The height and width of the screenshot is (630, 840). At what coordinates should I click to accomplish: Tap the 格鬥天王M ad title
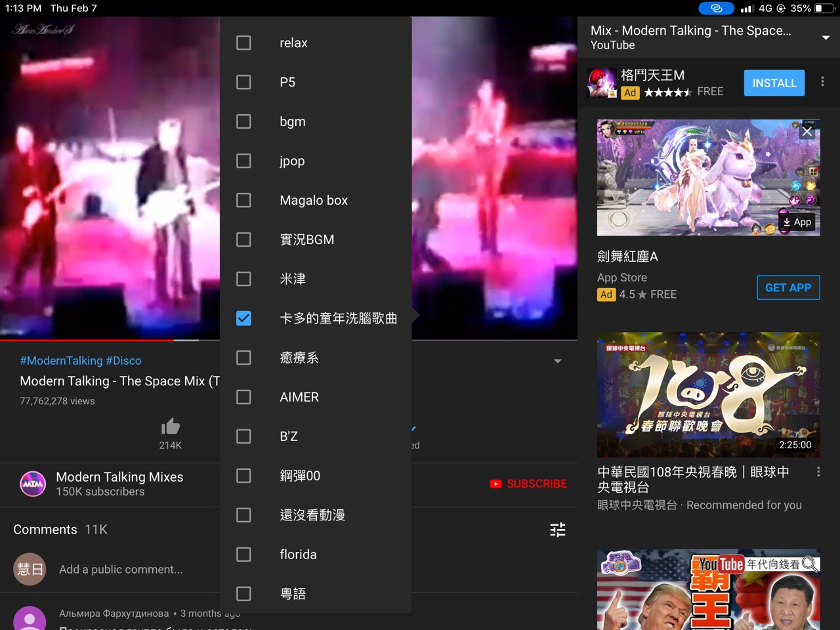coord(653,75)
